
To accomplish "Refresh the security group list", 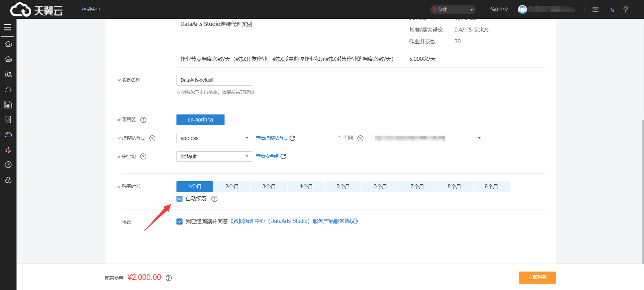I will (283, 156).
